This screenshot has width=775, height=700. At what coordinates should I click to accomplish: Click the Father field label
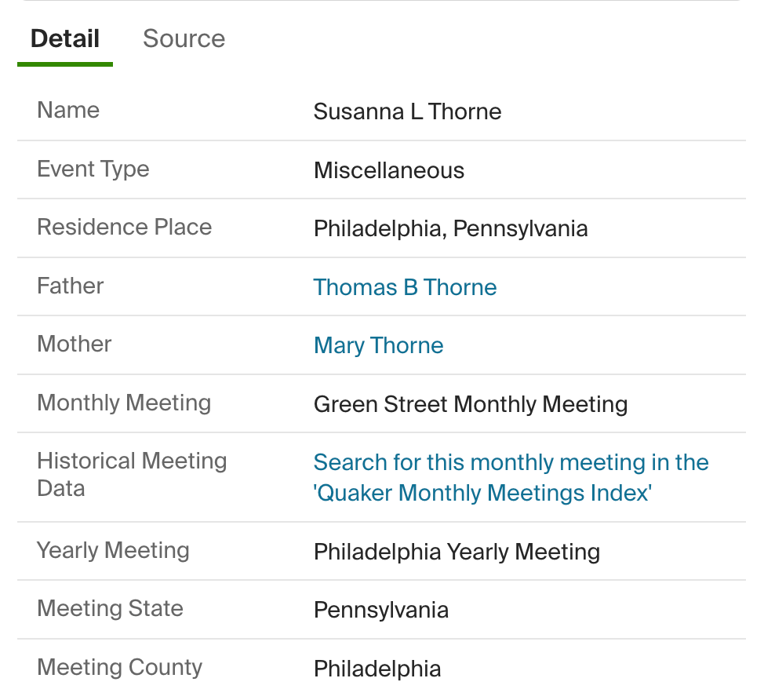coord(70,286)
